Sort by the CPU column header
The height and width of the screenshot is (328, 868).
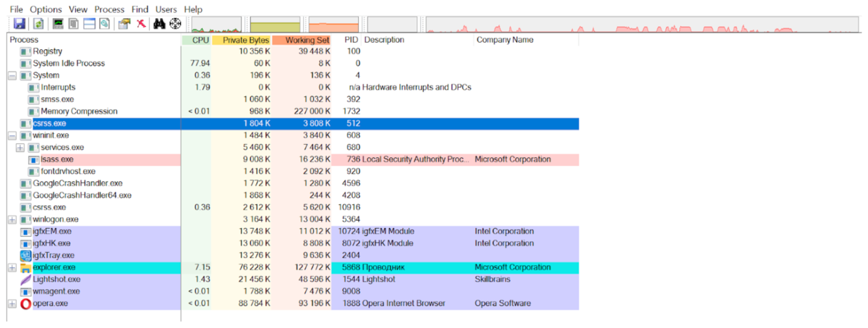pos(197,40)
